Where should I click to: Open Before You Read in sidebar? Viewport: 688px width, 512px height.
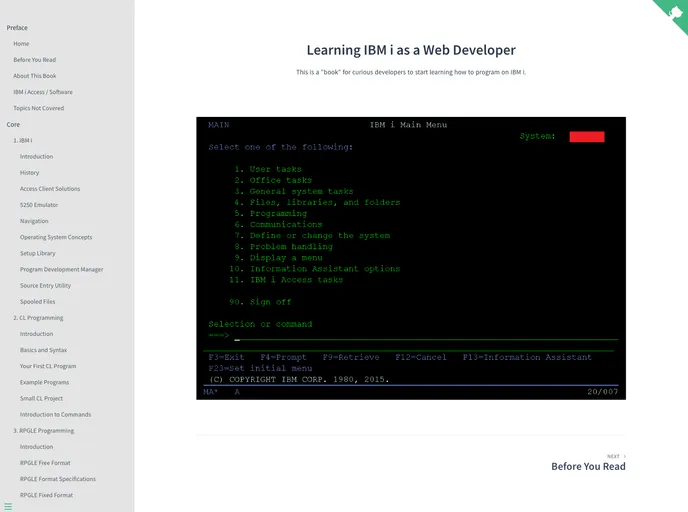(x=35, y=60)
